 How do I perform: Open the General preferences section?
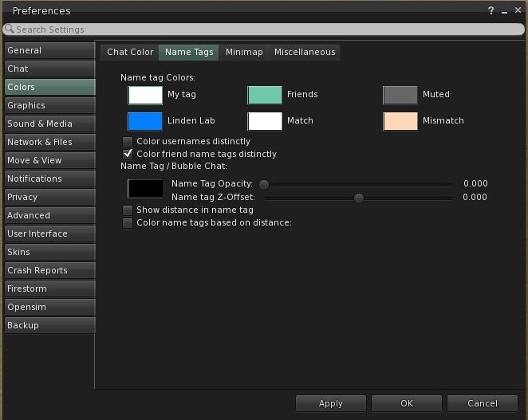coord(50,50)
